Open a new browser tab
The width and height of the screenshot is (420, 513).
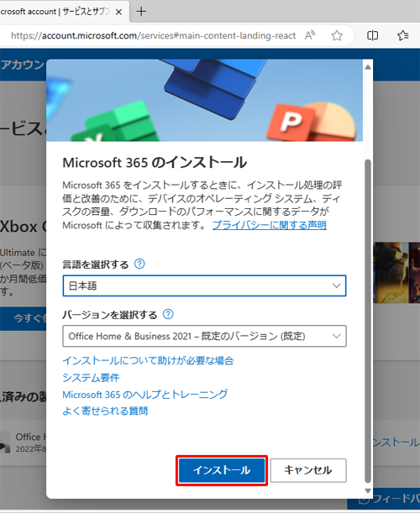tap(141, 12)
